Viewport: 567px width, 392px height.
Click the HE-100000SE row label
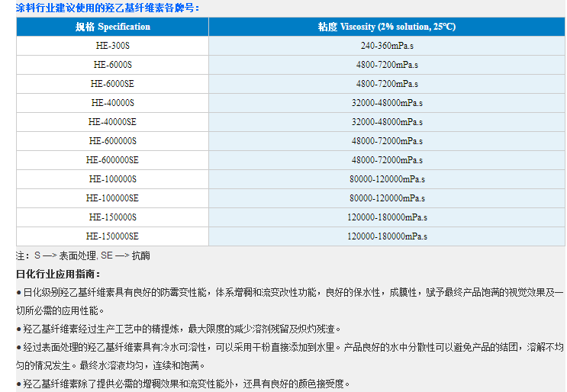coord(113,198)
